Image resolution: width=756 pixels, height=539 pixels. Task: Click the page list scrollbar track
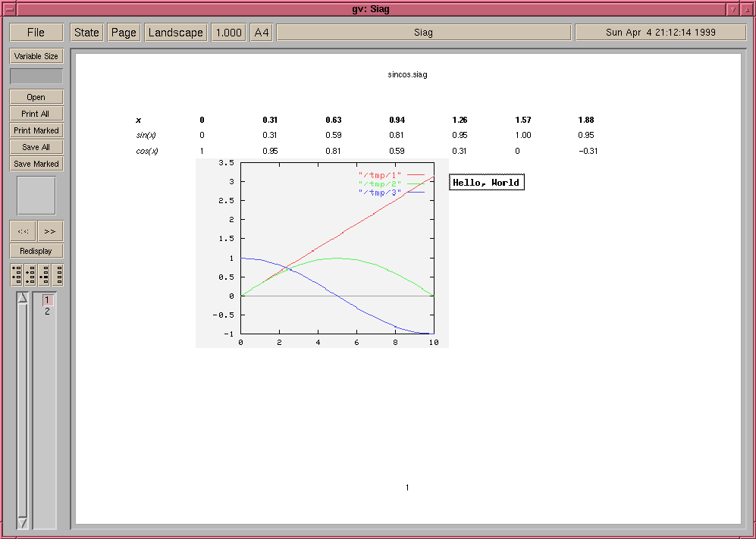pyautogui.click(x=22, y=410)
